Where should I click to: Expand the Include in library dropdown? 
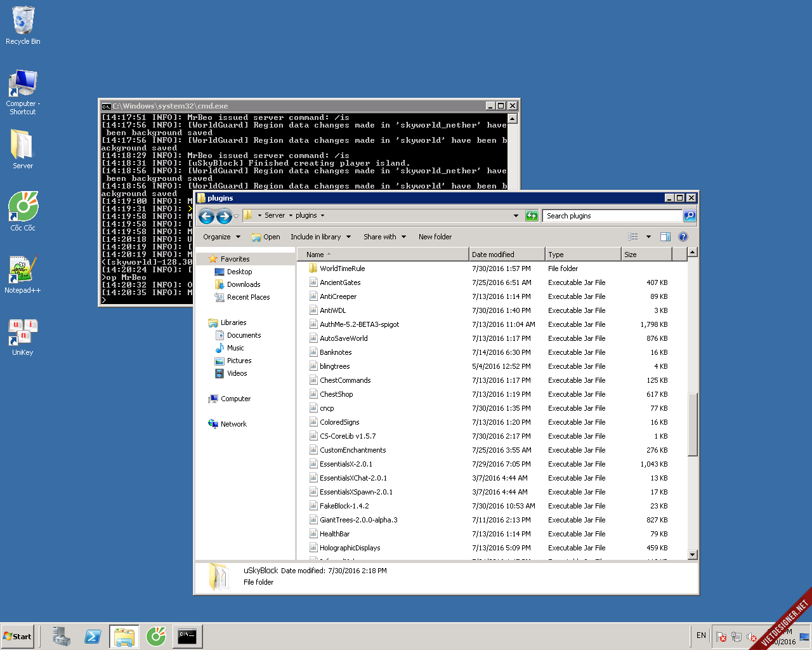(320, 237)
